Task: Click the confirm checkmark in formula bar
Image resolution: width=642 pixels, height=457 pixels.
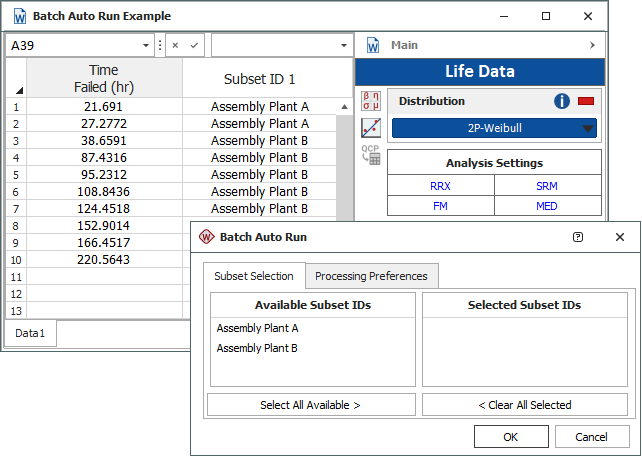Action: pos(194,46)
